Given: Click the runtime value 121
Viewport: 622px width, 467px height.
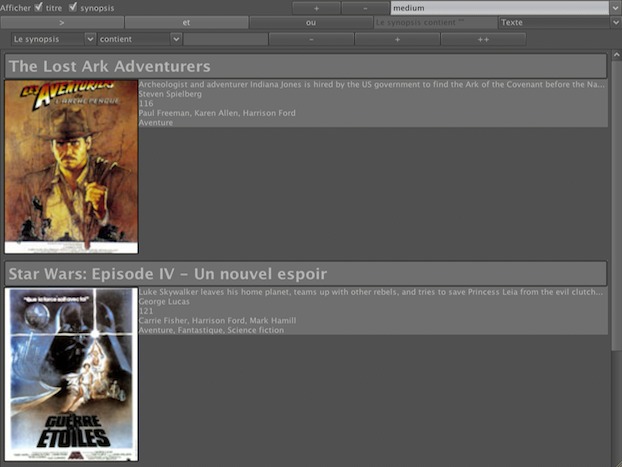Looking at the screenshot, I should [146, 311].
